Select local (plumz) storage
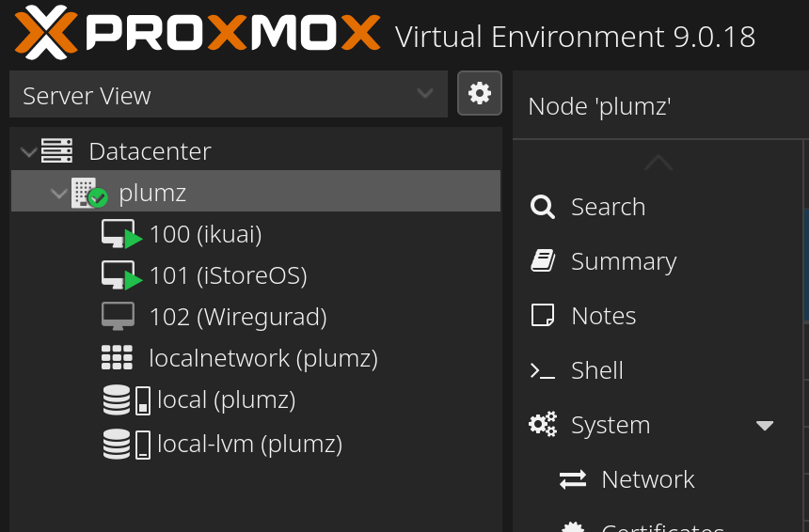809x532 pixels. point(226,399)
